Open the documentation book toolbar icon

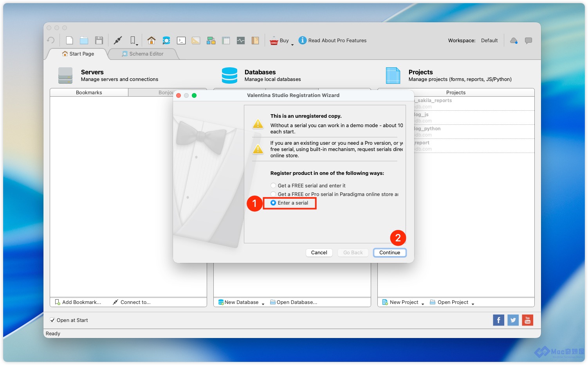coord(255,40)
